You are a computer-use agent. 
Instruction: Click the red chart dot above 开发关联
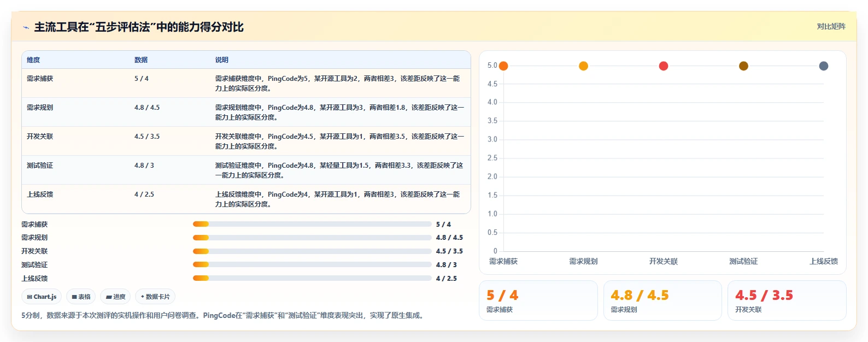pyautogui.click(x=664, y=66)
